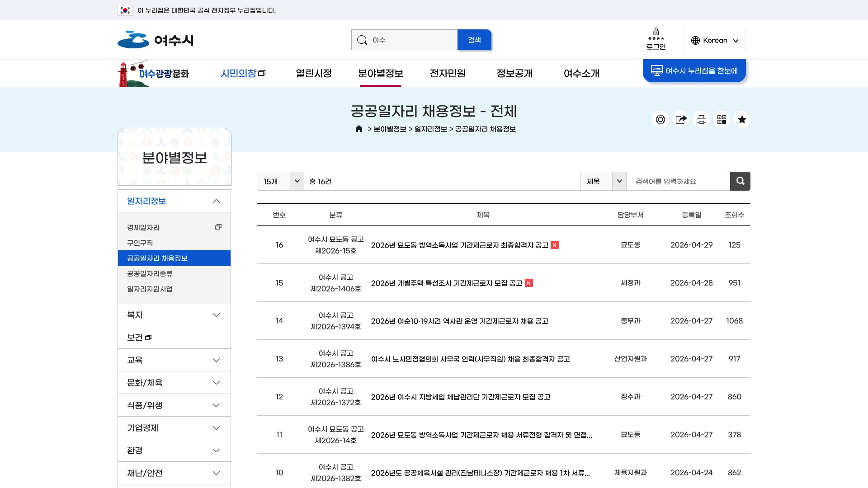
Task: Go home via breadcrumb house icon
Action: [359, 129]
